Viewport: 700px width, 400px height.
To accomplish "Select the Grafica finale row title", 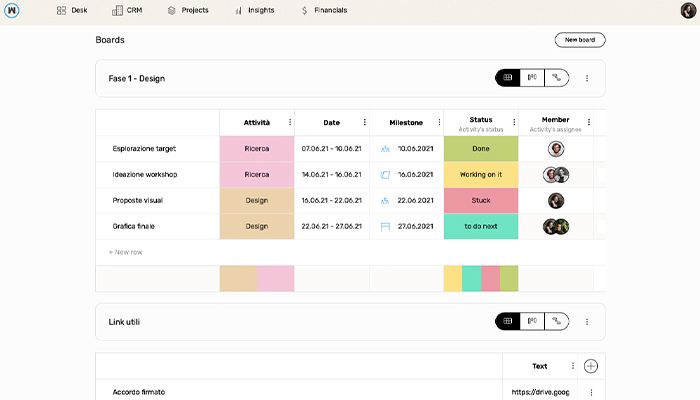I will point(133,226).
